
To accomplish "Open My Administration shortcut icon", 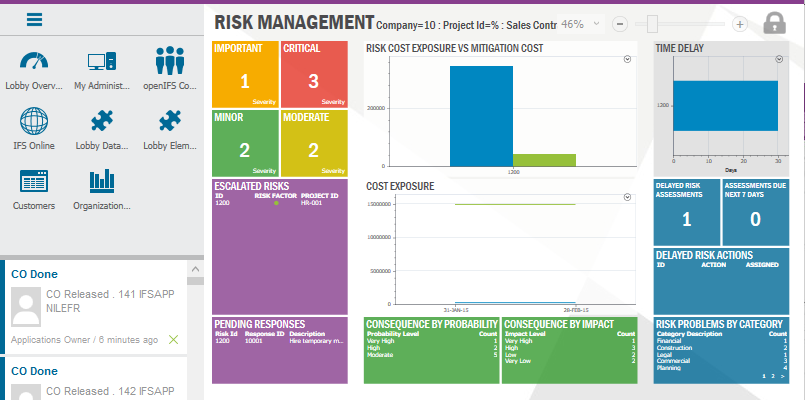I will tap(102, 64).
